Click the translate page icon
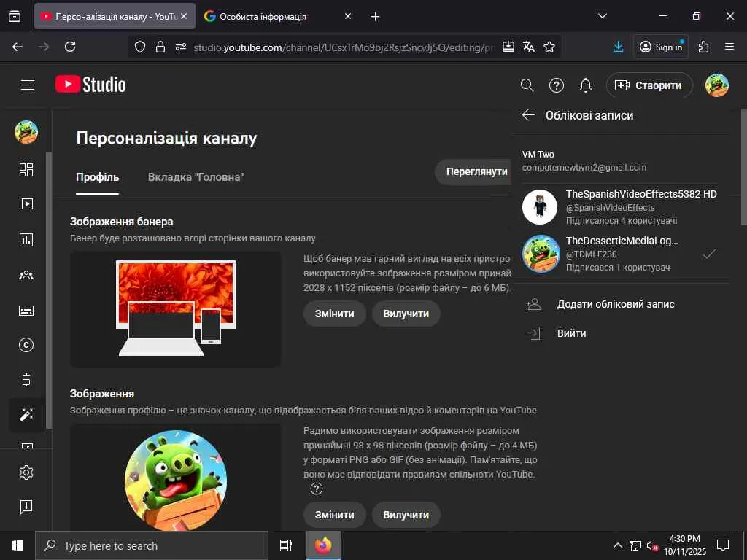 coord(529,47)
